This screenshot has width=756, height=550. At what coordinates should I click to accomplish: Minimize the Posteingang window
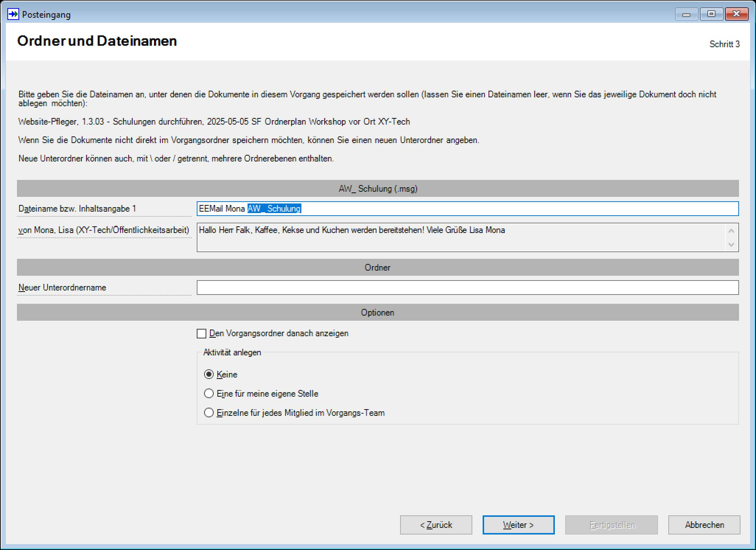coord(686,14)
